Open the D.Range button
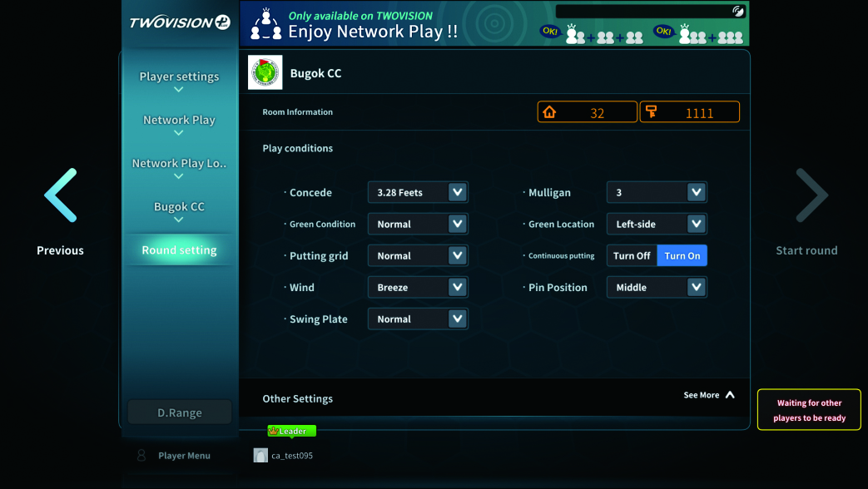Screen dimensions: 868x489 180,412
